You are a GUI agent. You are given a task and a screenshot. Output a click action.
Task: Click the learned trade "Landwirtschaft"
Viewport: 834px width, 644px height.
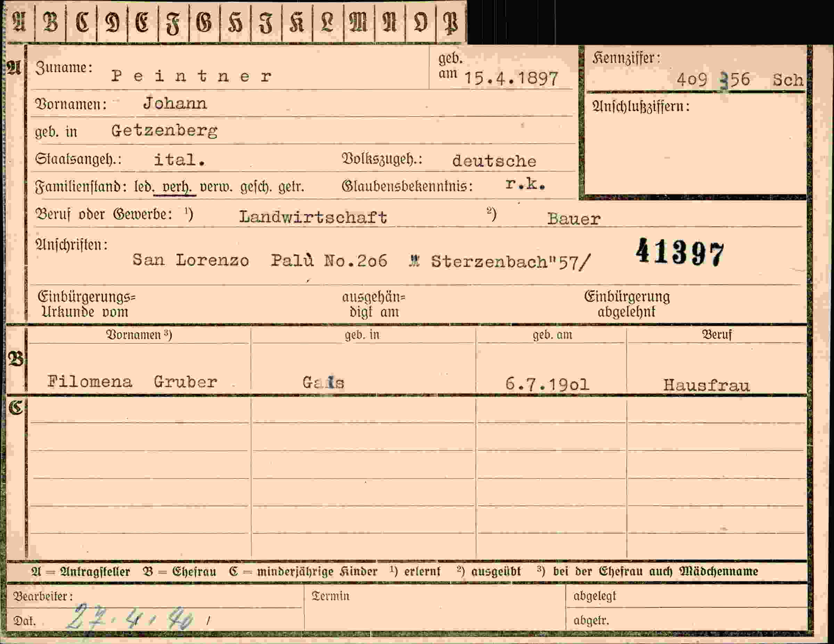[x=313, y=217]
